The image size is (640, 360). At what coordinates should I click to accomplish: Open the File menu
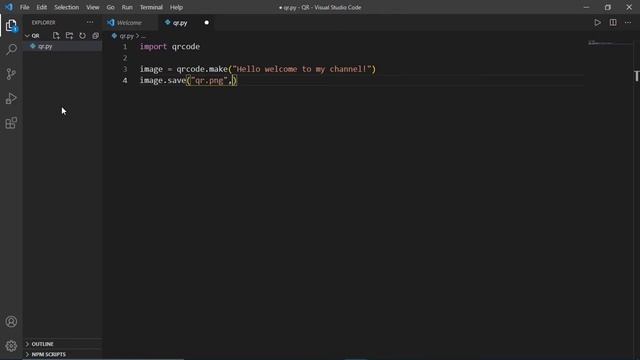point(24,7)
